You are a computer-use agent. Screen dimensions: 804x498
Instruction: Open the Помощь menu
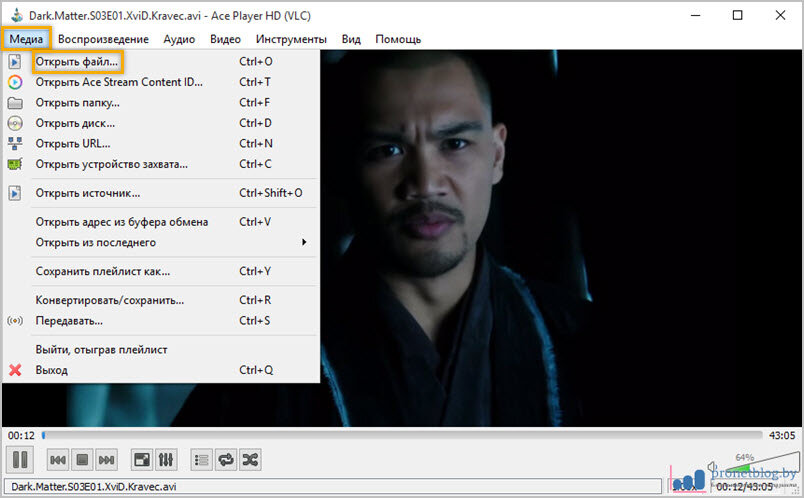(x=398, y=39)
